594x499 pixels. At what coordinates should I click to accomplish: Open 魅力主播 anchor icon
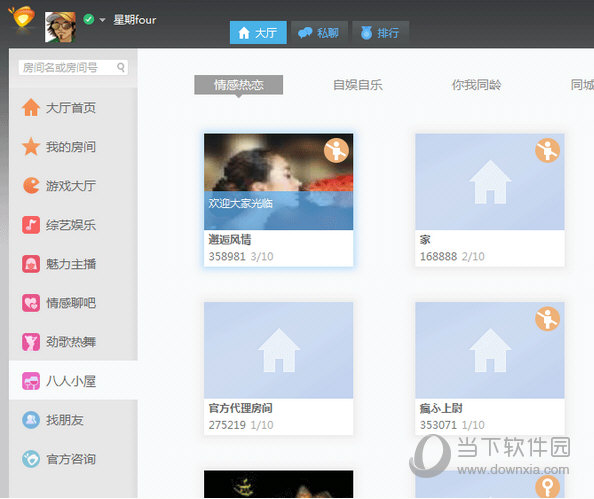pyautogui.click(x=31, y=264)
